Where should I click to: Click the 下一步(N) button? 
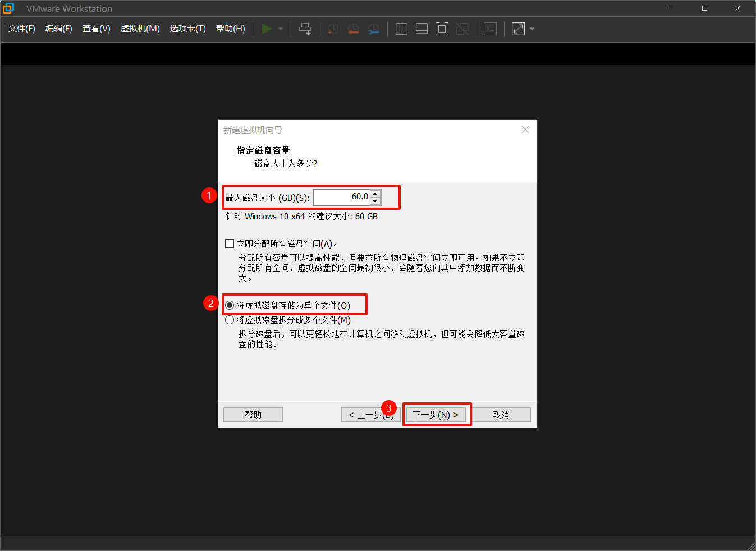point(437,414)
